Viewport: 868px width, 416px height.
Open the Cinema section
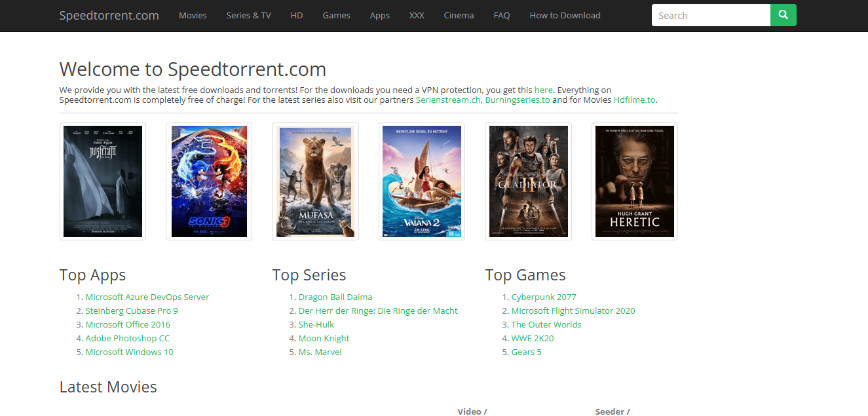coord(458,15)
